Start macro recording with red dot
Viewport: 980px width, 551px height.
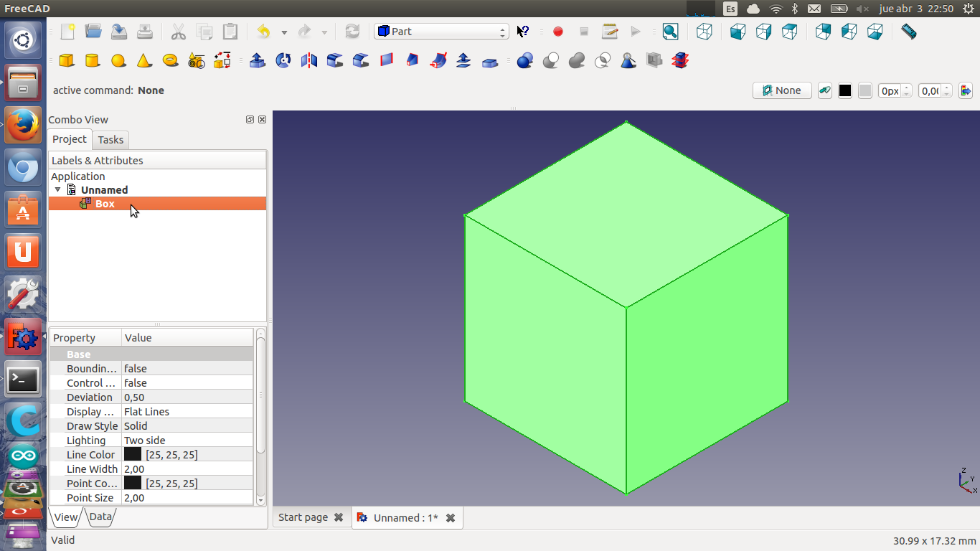[x=558, y=32]
